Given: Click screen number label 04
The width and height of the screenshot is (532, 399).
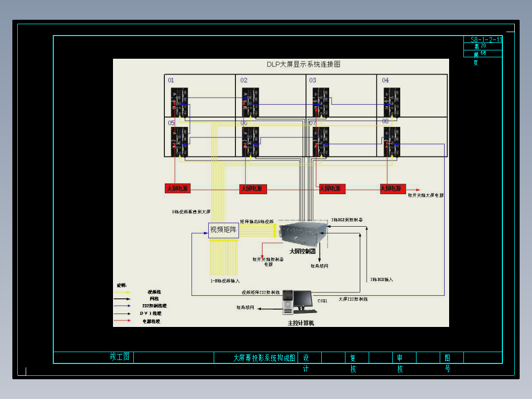Looking at the screenshot, I should coord(385,80).
